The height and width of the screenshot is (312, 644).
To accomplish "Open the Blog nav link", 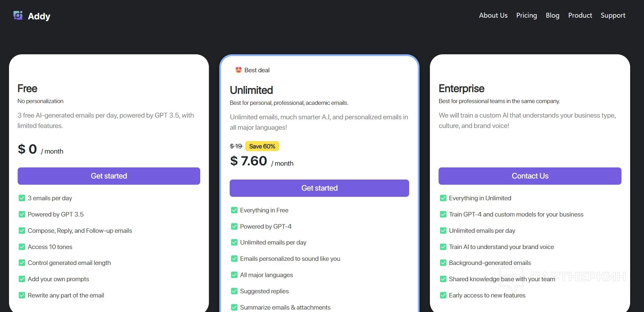I will tap(552, 15).
